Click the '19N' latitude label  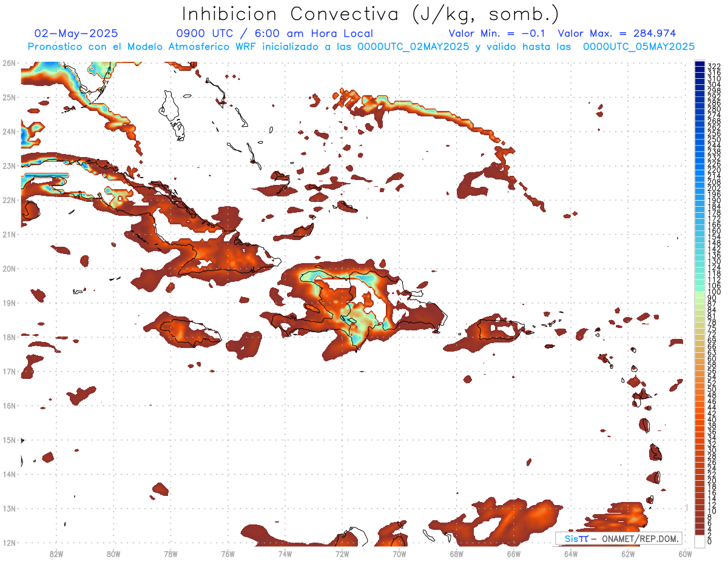click(x=9, y=303)
